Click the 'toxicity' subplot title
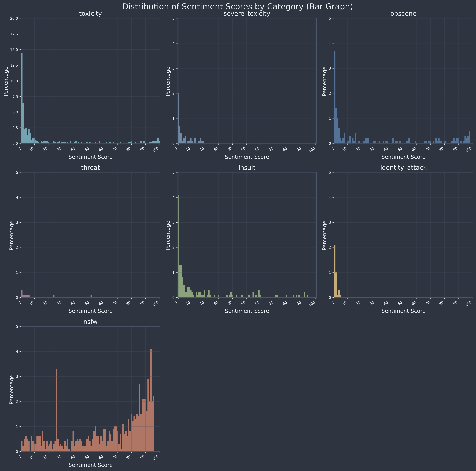 pos(90,14)
